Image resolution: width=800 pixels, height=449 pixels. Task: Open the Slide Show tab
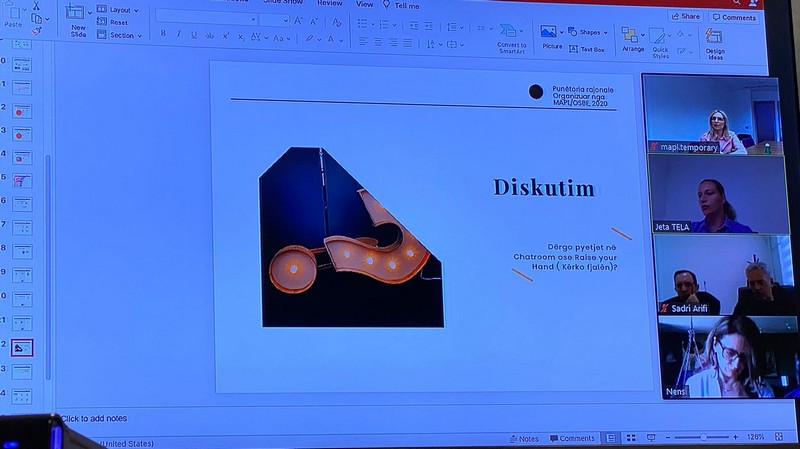click(x=283, y=2)
